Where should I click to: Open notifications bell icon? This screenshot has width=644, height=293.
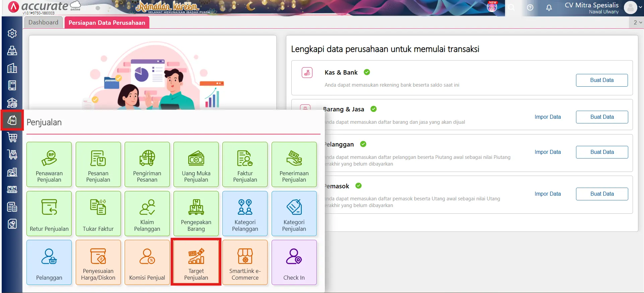[x=549, y=8]
